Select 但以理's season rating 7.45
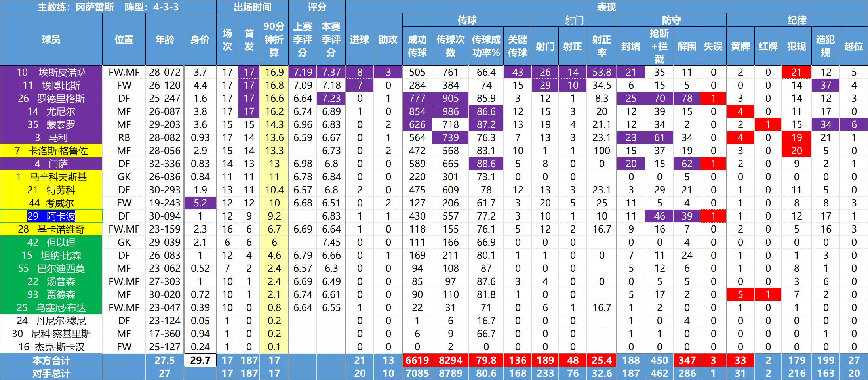Viewport: 868px width, 380px height. pos(331,242)
